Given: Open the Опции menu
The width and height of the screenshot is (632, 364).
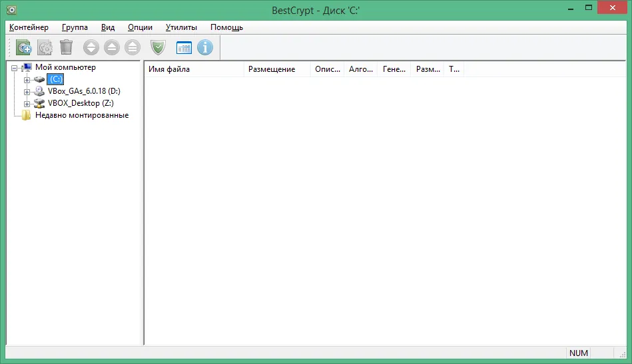Looking at the screenshot, I should (x=140, y=27).
